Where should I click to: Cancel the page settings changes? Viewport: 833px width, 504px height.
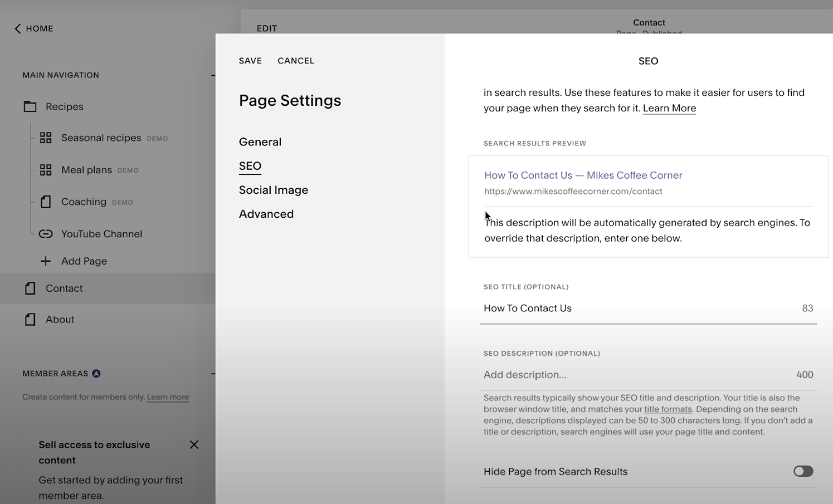(x=296, y=61)
